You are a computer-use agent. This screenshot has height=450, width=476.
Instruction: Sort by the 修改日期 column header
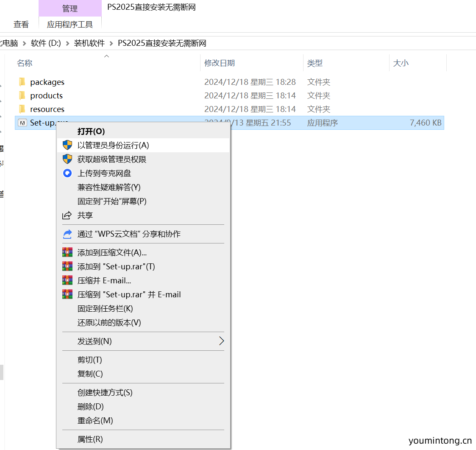tap(220, 63)
